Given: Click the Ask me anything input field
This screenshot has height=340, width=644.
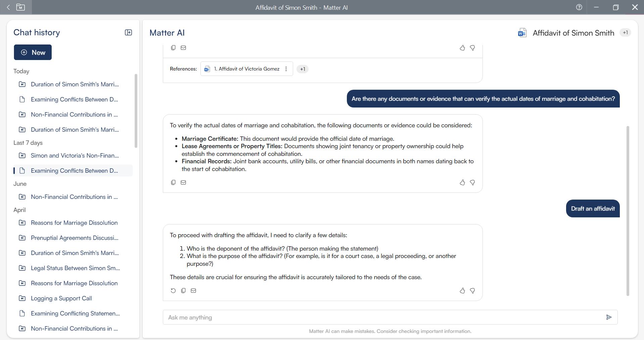Looking at the screenshot, I should pos(383,317).
